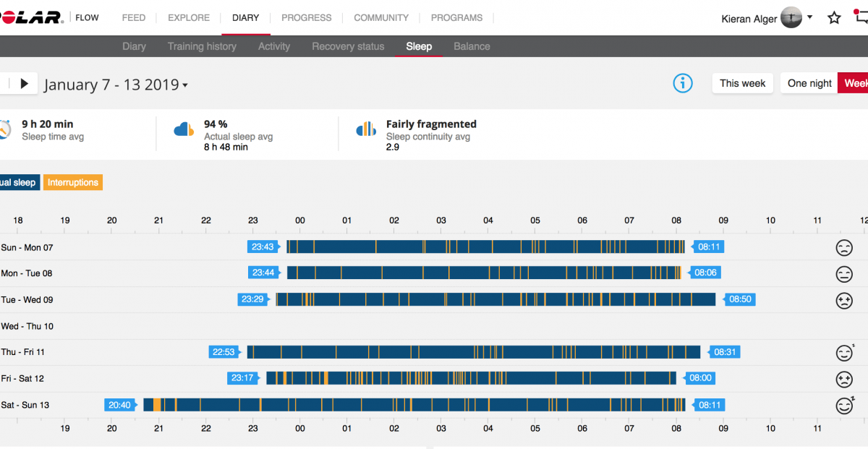868x449 pixels.
Task: Go to next week with arrow button
Action: [24, 84]
